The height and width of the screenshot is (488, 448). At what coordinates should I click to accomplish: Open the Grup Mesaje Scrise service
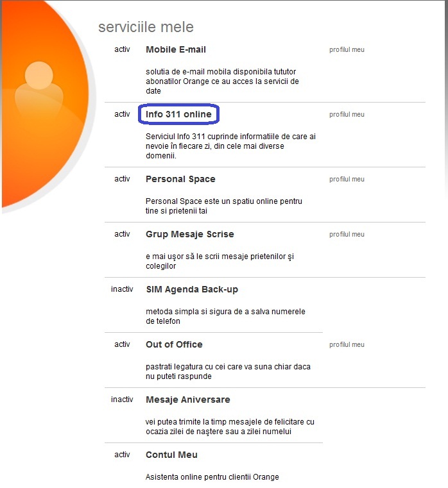point(190,234)
